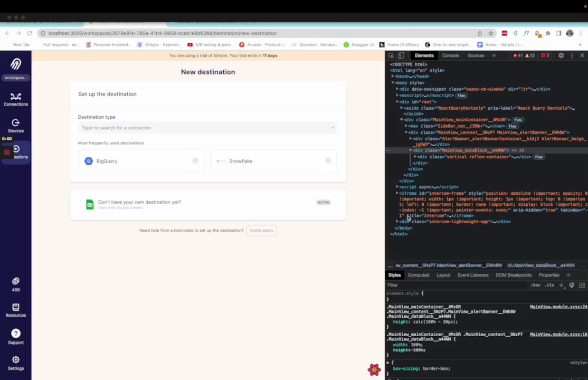
Task: Open the DOM Breakpoints tab
Action: point(514,275)
